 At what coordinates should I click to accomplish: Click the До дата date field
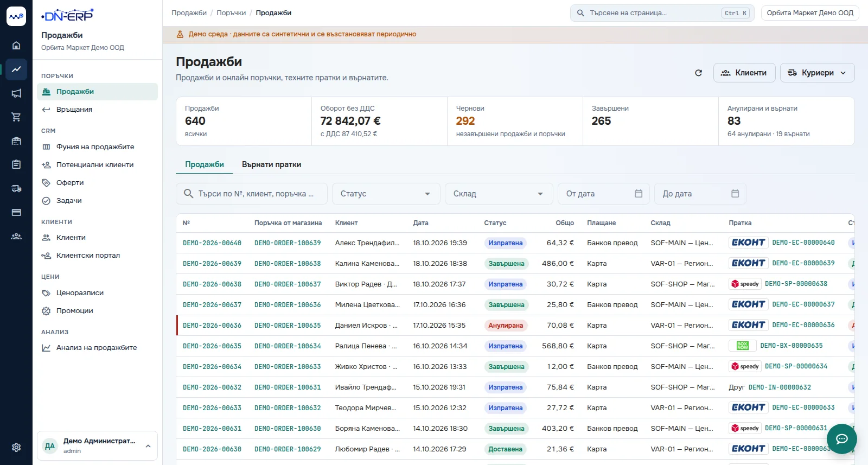click(x=700, y=194)
